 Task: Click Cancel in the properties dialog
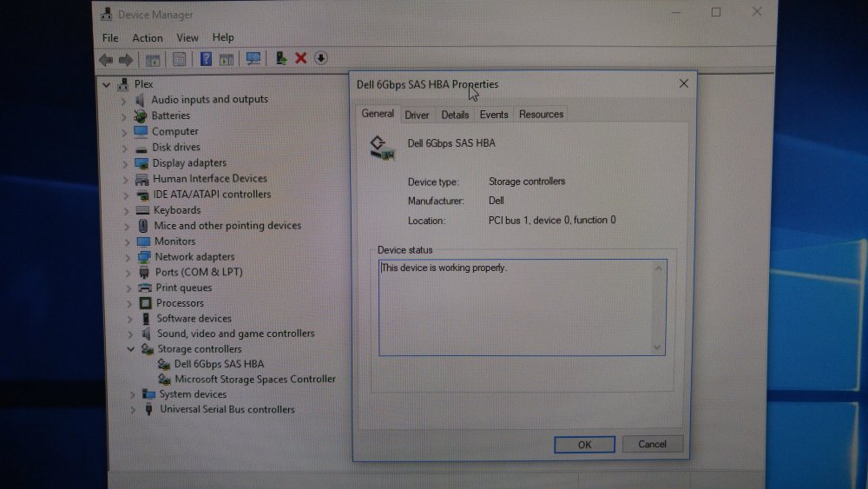pyautogui.click(x=652, y=444)
